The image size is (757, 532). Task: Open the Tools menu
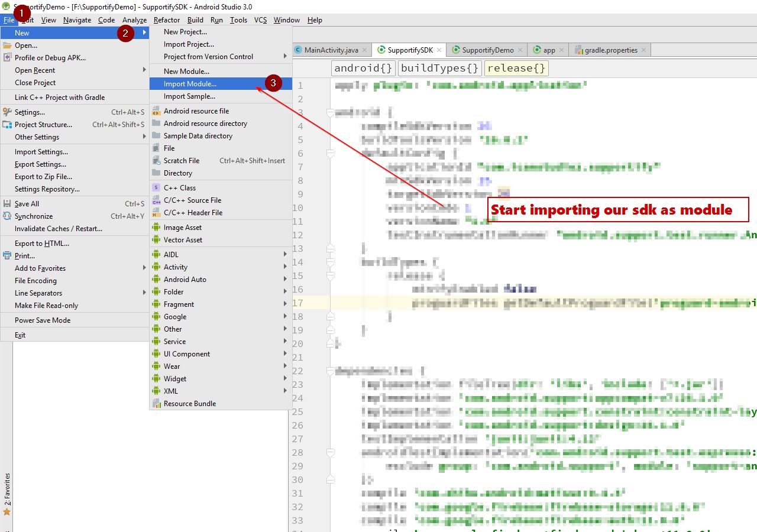(238, 20)
